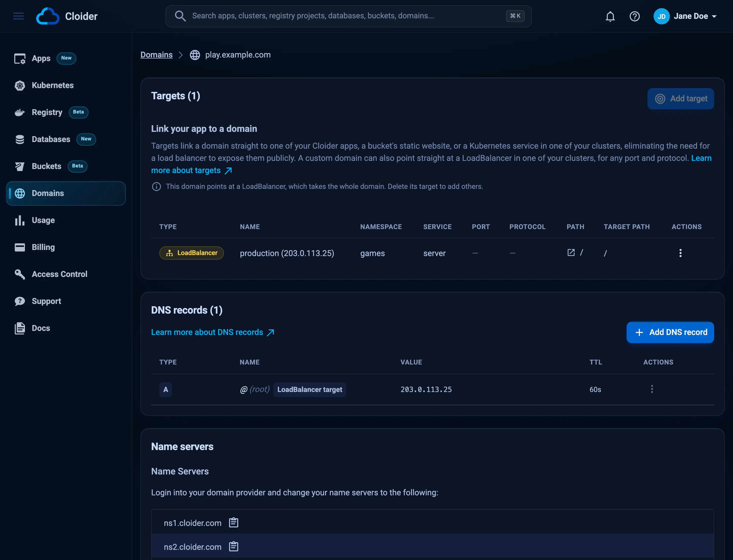733x560 pixels.
Task: Click the Docs document icon
Action: pyautogui.click(x=20, y=328)
